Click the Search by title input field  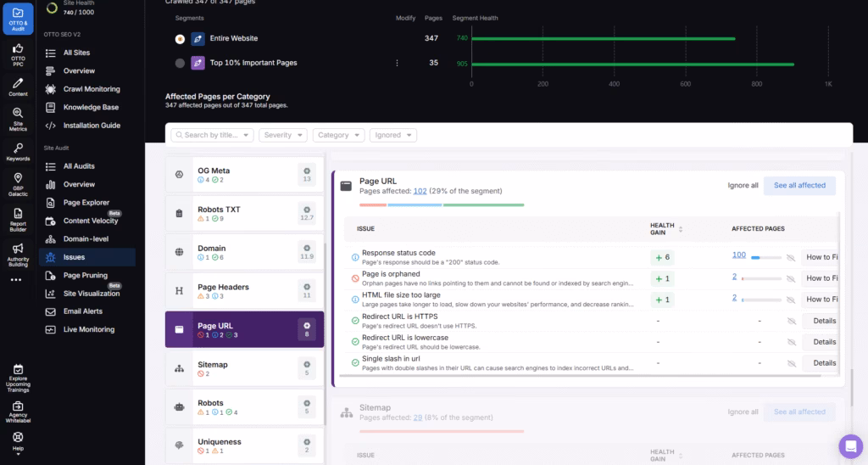[x=212, y=135]
